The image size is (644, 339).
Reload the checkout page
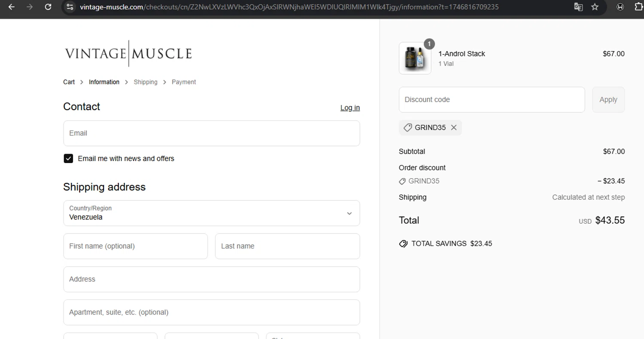(x=48, y=7)
